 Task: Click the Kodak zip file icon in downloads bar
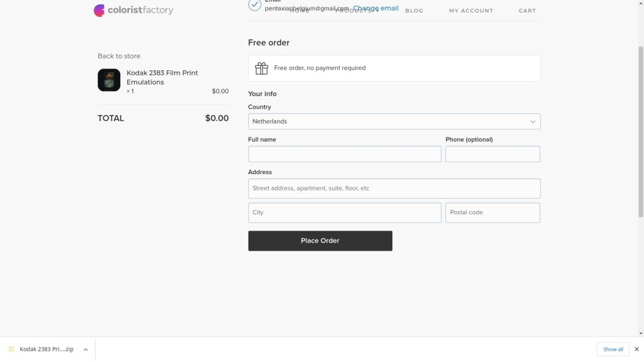pos(11,349)
